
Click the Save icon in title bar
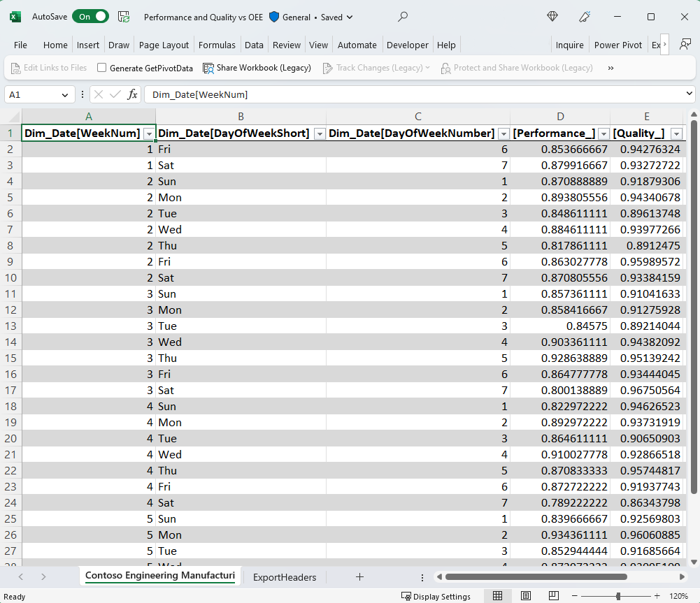coord(124,17)
